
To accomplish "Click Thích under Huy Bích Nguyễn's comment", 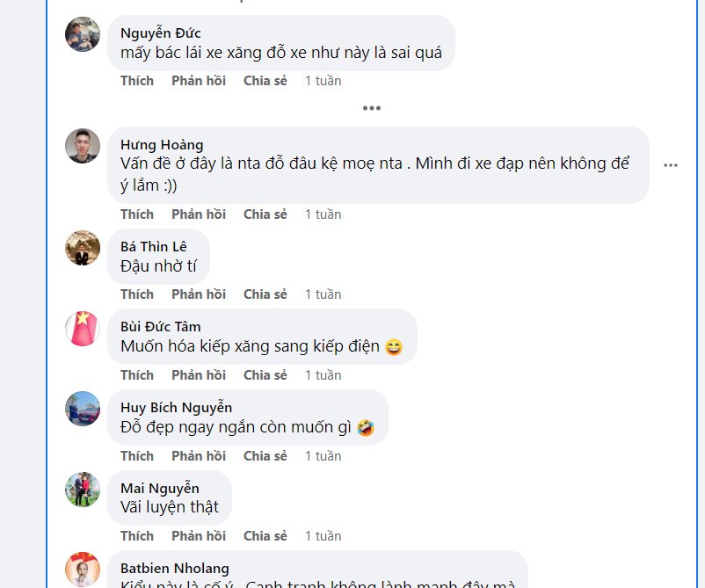I will point(137,456).
